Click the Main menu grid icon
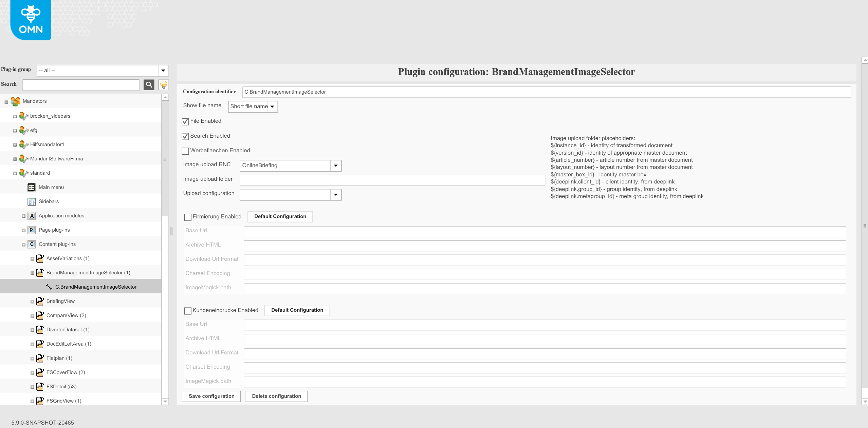Image resolution: width=868 pixels, height=428 pixels. pos(31,187)
